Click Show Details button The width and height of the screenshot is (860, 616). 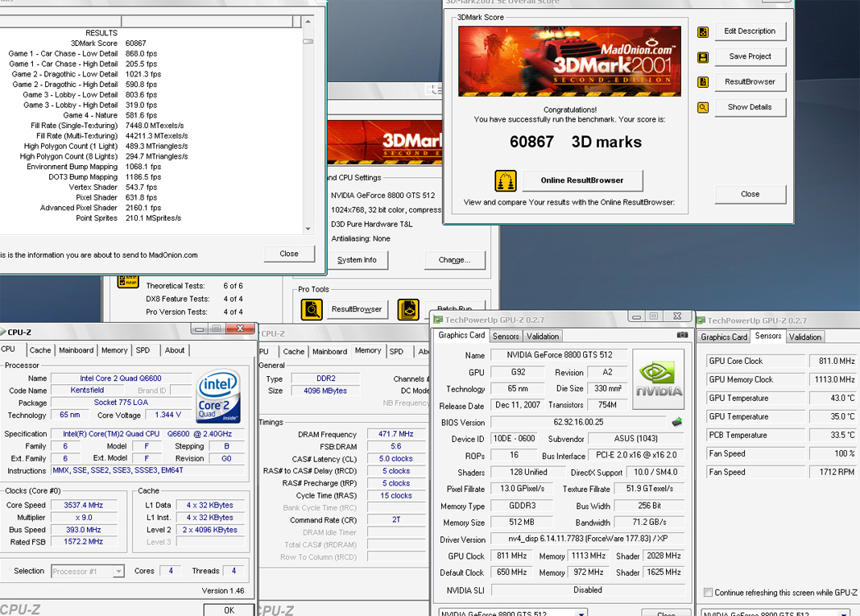pyautogui.click(x=750, y=107)
